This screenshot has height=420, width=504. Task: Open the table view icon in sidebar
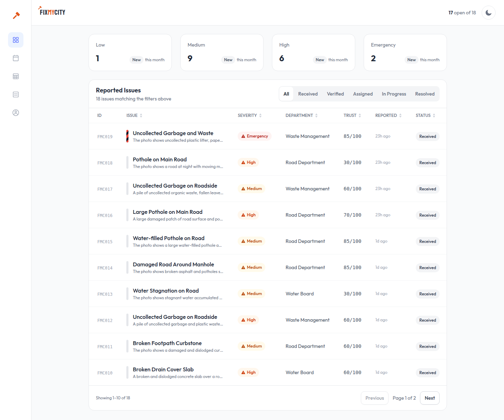click(x=16, y=76)
